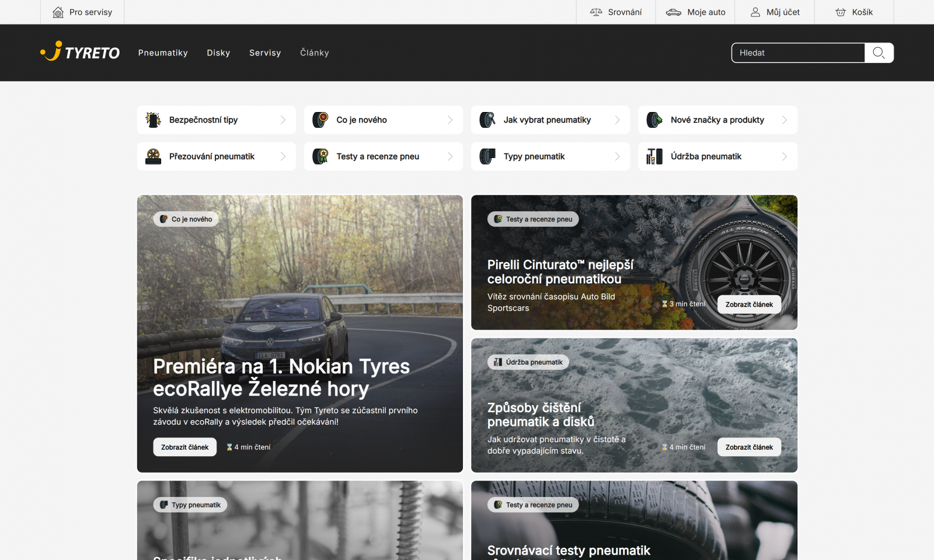Viewport: 934px width, 560px height.
Task: Click chevron beside Nové značky a produkty
Action: [x=785, y=120]
